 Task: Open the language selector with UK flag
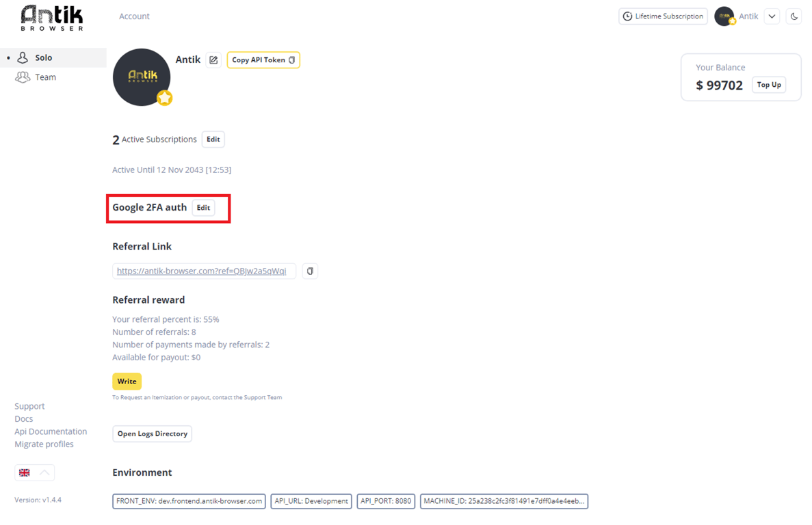(x=34, y=472)
